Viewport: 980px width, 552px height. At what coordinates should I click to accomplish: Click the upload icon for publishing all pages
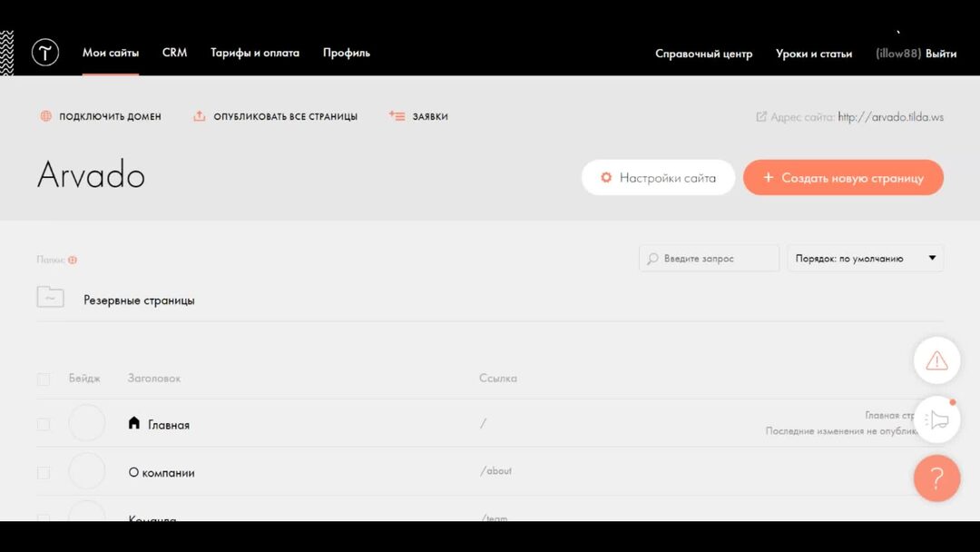(200, 115)
